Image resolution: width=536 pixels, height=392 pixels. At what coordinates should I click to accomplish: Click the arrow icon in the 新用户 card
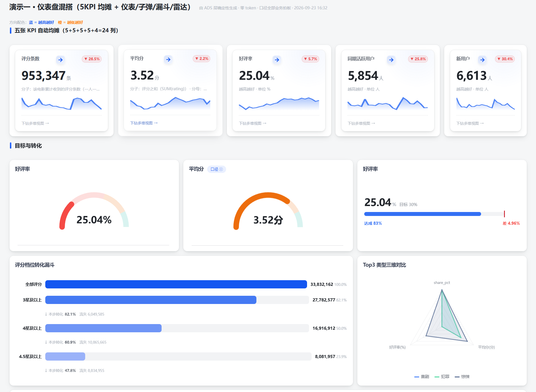point(483,60)
